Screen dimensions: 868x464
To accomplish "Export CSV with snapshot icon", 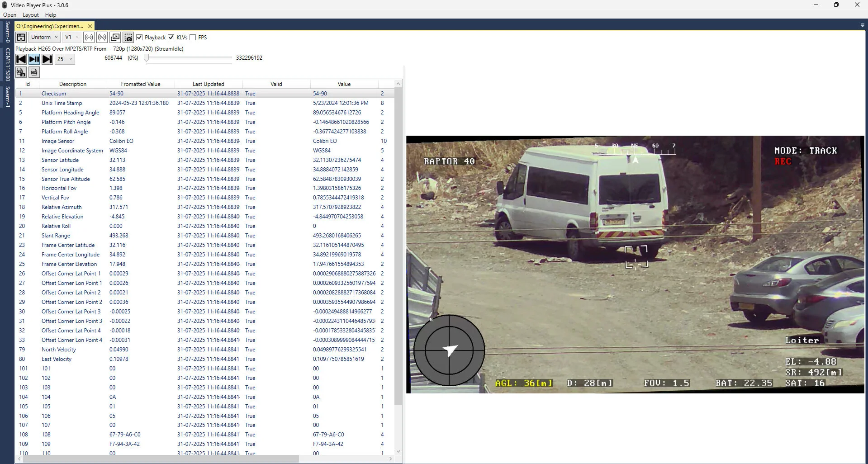I will (21, 72).
